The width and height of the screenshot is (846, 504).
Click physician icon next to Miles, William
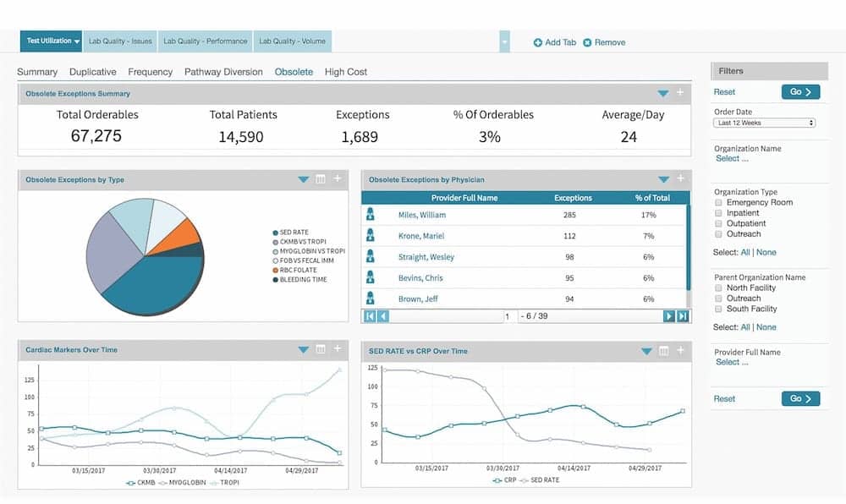click(370, 215)
